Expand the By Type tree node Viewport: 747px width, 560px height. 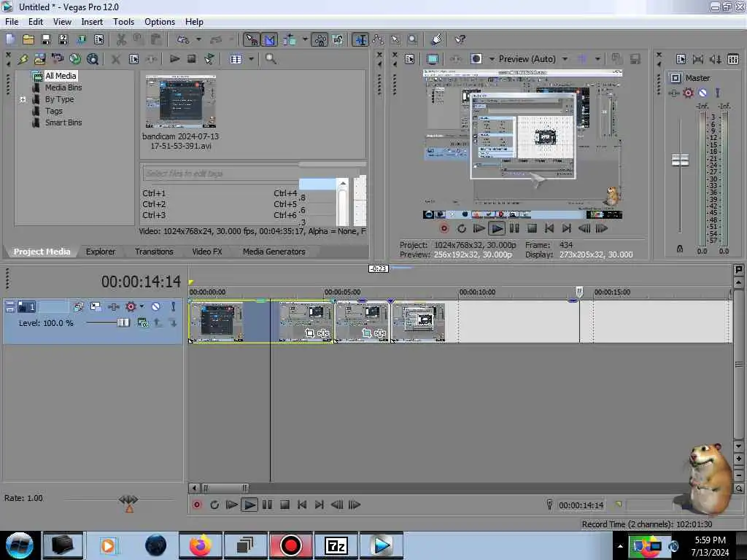pyautogui.click(x=23, y=99)
